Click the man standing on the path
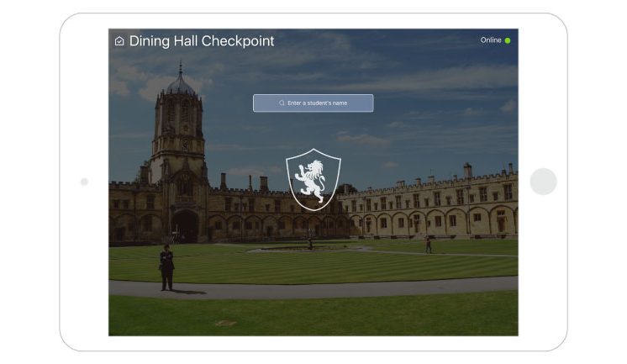 pyautogui.click(x=166, y=267)
